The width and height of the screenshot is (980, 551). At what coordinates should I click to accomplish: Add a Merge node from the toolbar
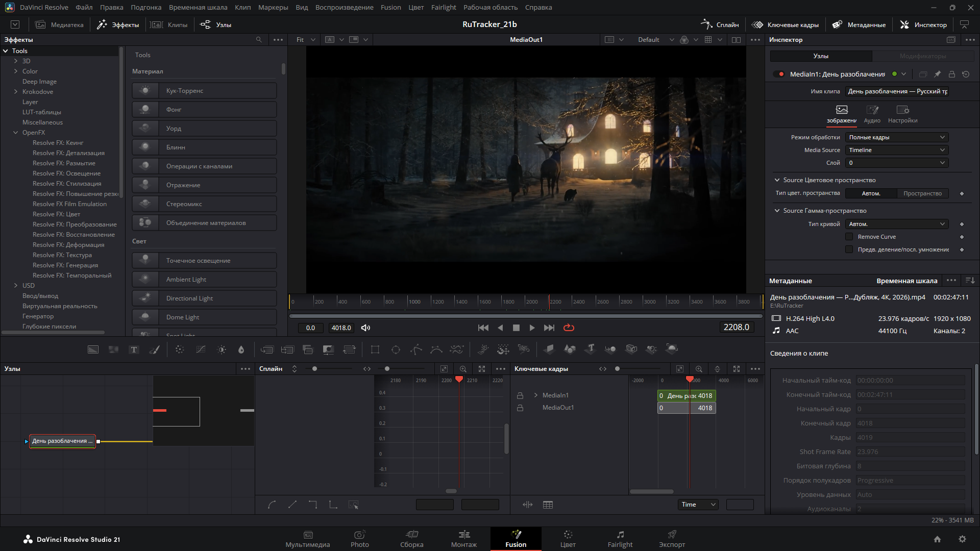267,349
